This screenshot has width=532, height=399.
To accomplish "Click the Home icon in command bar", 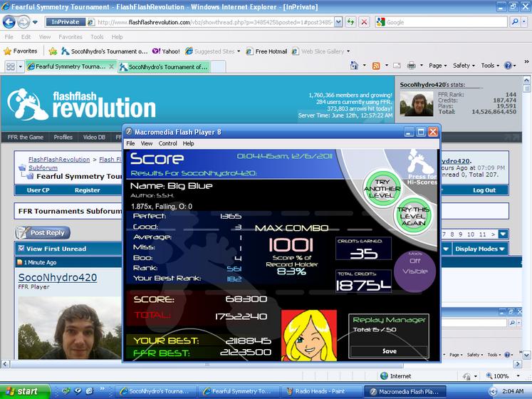I will pyautogui.click(x=354, y=66).
